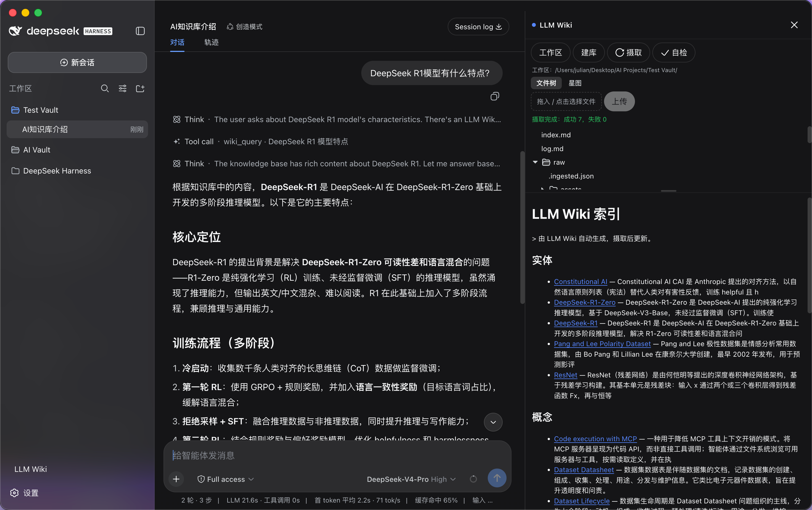
Task: Expand the first Think reasoning step
Action: coord(336,119)
